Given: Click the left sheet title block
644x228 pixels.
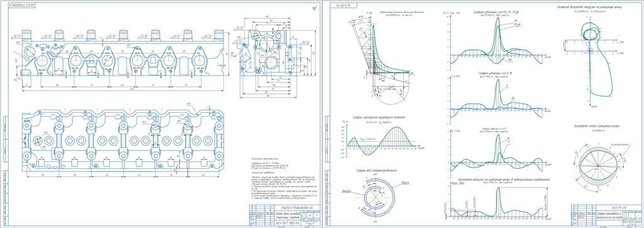Looking at the screenshot, I should coord(282,215).
